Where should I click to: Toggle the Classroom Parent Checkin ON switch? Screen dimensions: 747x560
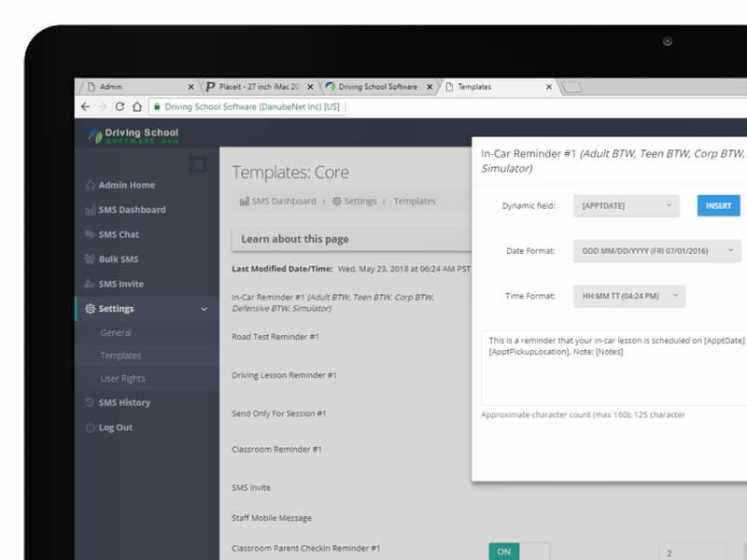(518, 552)
